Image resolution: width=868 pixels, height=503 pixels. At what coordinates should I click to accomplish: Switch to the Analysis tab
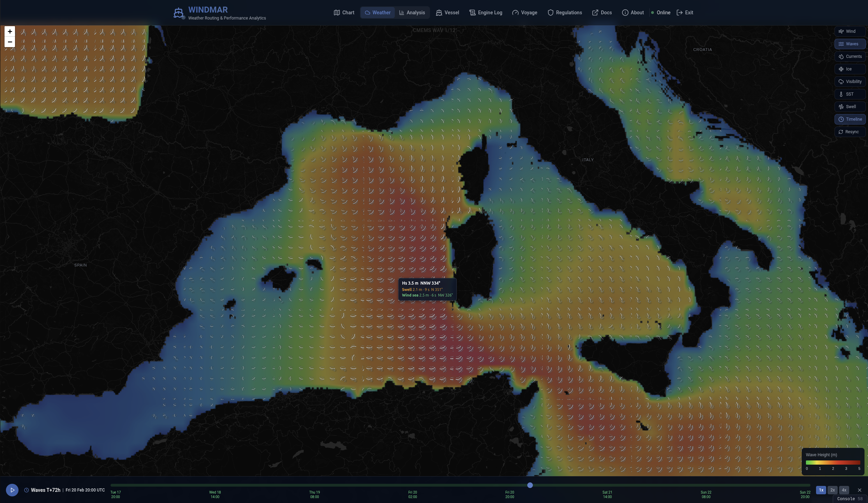(x=412, y=13)
